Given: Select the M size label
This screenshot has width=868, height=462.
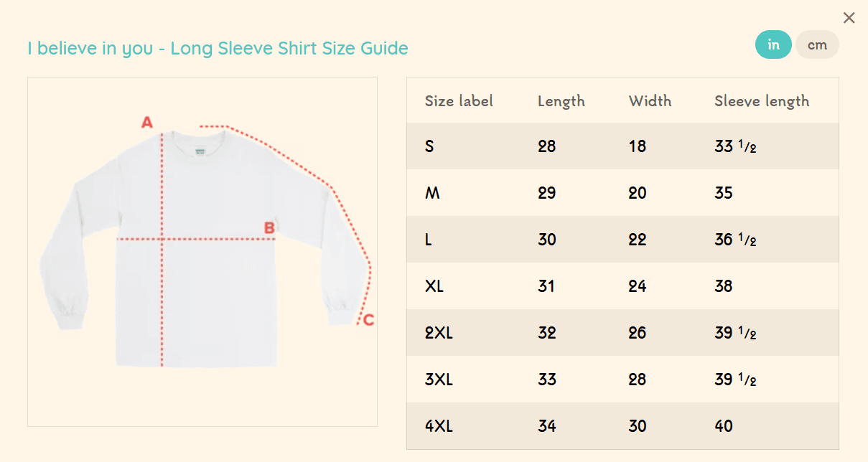Looking at the screenshot, I should [431, 193].
